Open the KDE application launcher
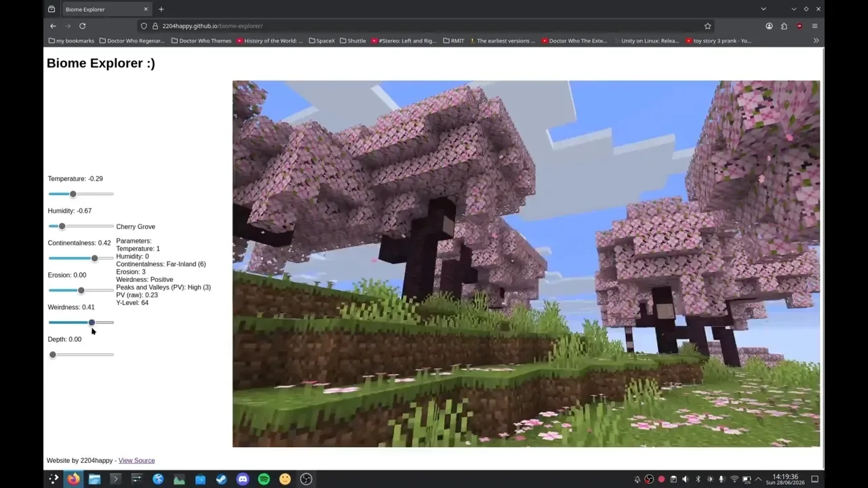The image size is (868, 488). click(x=53, y=479)
